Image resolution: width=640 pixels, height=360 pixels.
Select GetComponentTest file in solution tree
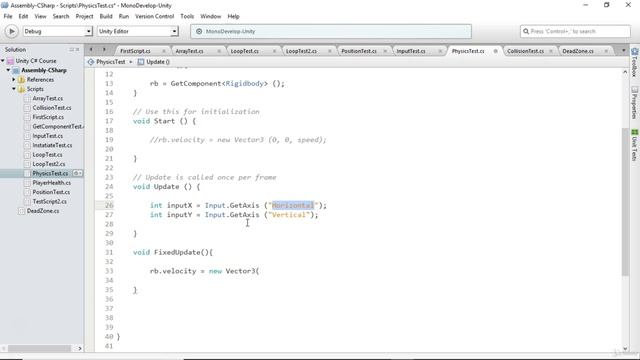[x=58, y=127]
